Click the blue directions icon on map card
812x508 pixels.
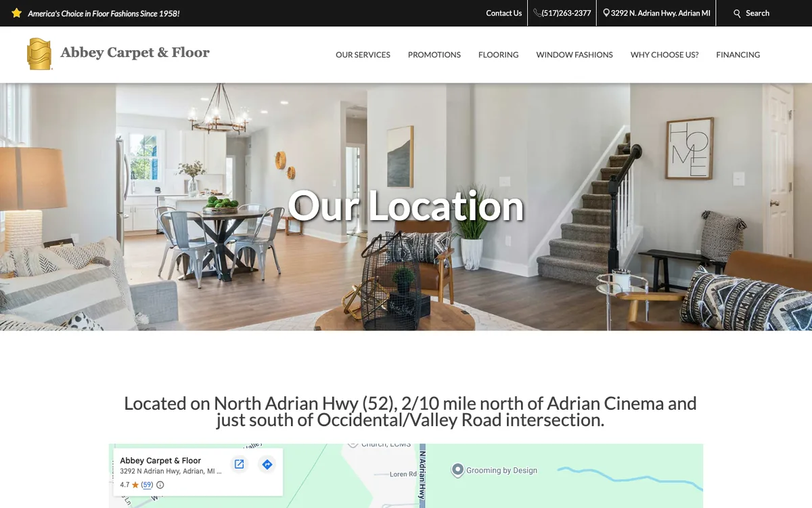(x=267, y=464)
